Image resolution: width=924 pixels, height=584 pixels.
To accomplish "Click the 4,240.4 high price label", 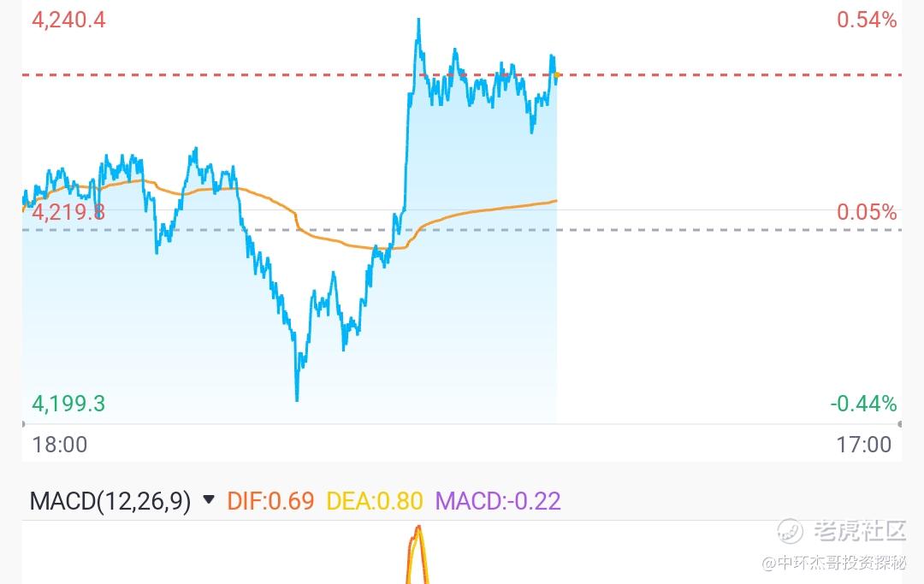I will [x=68, y=20].
